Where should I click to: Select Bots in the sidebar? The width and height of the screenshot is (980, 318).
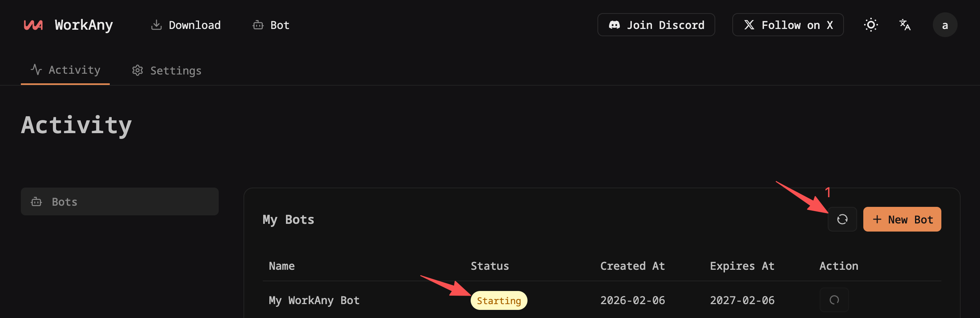tap(119, 201)
